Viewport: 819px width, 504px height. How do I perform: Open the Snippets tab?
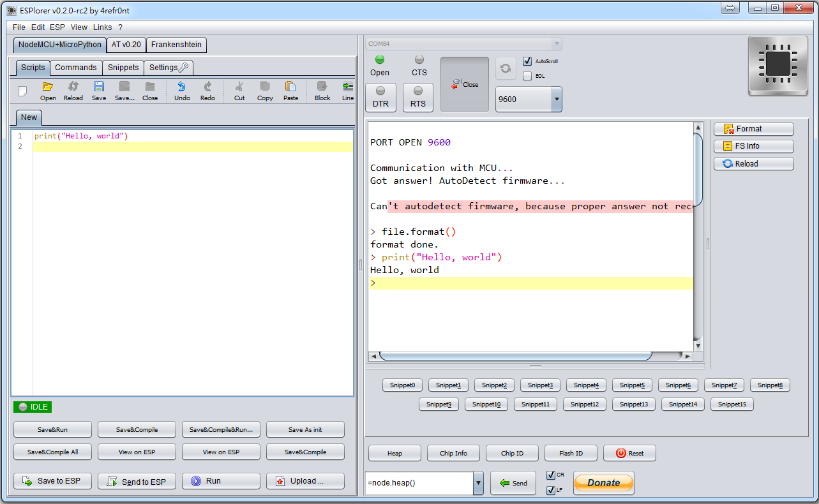(123, 68)
